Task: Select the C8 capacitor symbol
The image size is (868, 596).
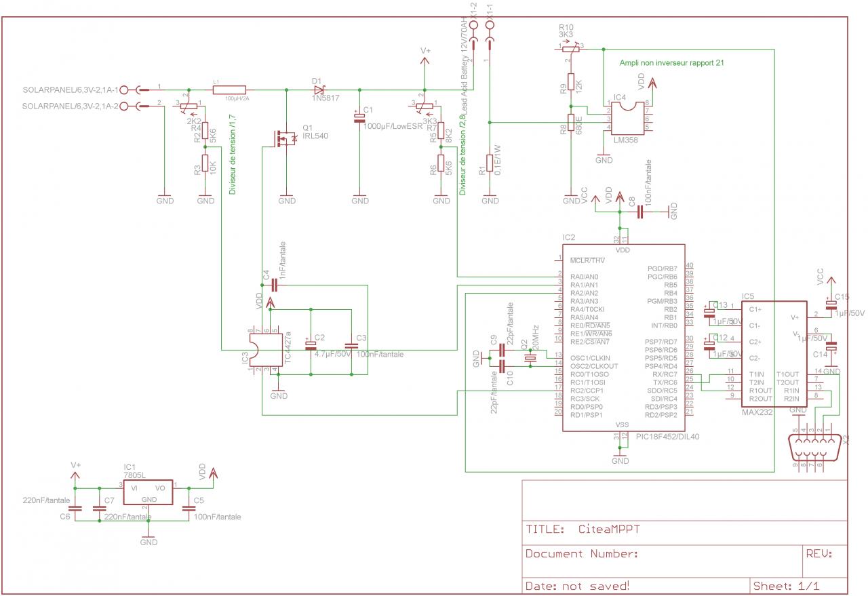Action: pyautogui.click(x=640, y=212)
